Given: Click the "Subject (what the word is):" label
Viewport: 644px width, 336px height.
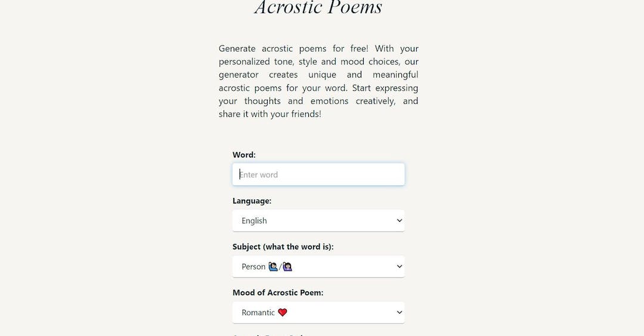Looking at the screenshot, I should tap(283, 247).
